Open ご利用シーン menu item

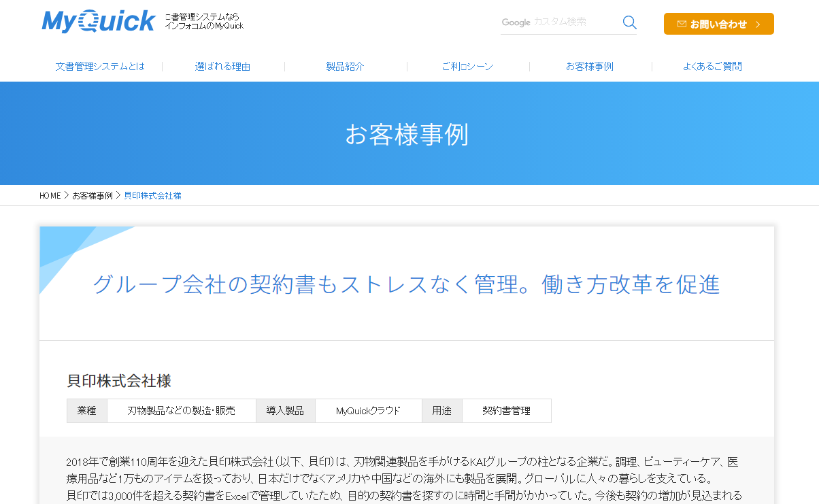click(467, 67)
